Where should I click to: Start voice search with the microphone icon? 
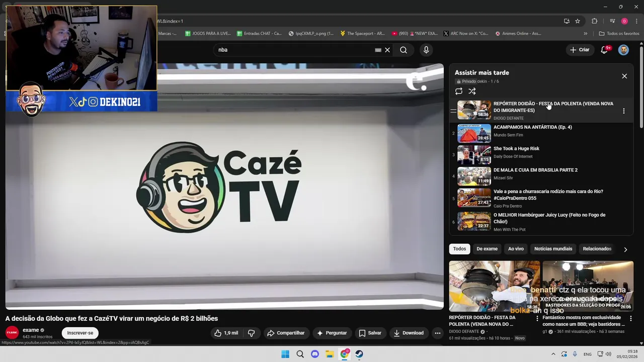(x=426, y=50)
